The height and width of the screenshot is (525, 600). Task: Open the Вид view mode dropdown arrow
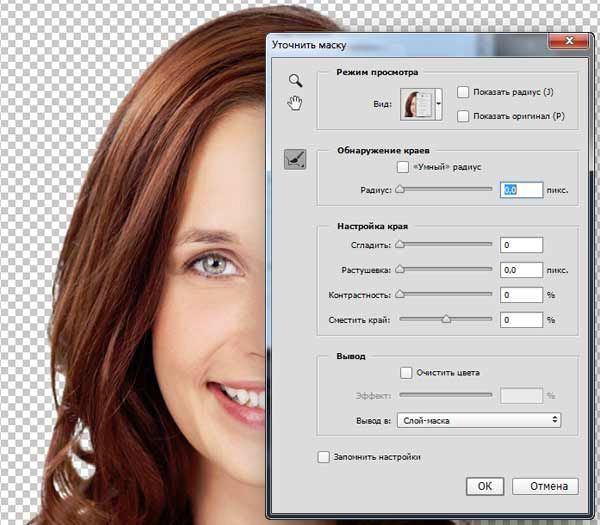[439, 104]
